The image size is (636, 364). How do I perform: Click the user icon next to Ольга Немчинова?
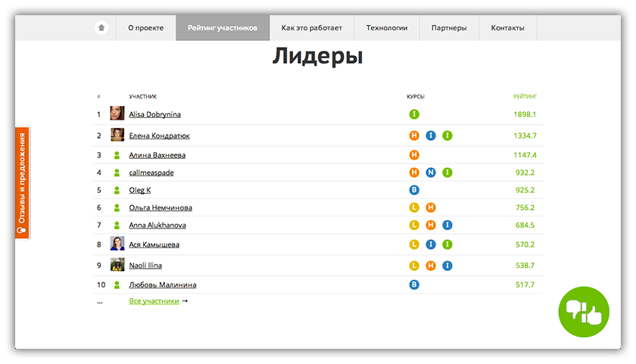coord(117,207)
